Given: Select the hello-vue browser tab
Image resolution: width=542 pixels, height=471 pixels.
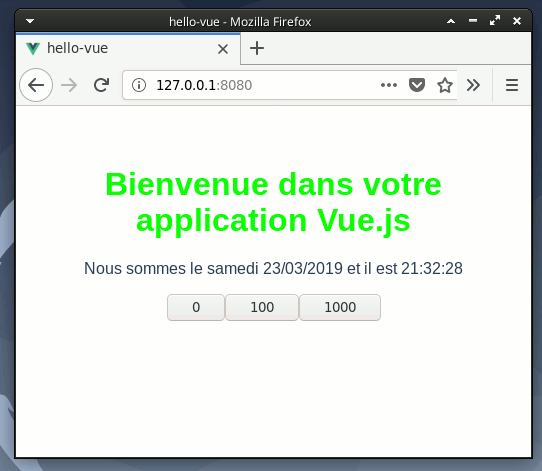Looking at the screenshot, I should 128,48.
